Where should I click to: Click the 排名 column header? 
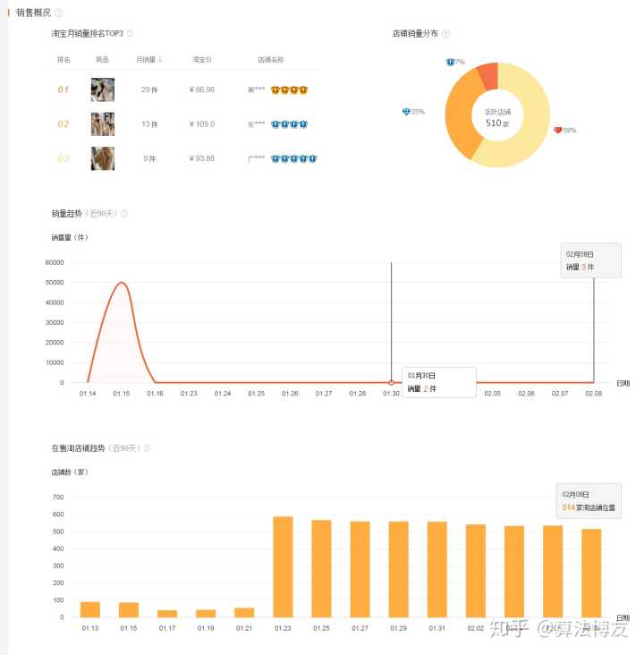tap(64, 59)
